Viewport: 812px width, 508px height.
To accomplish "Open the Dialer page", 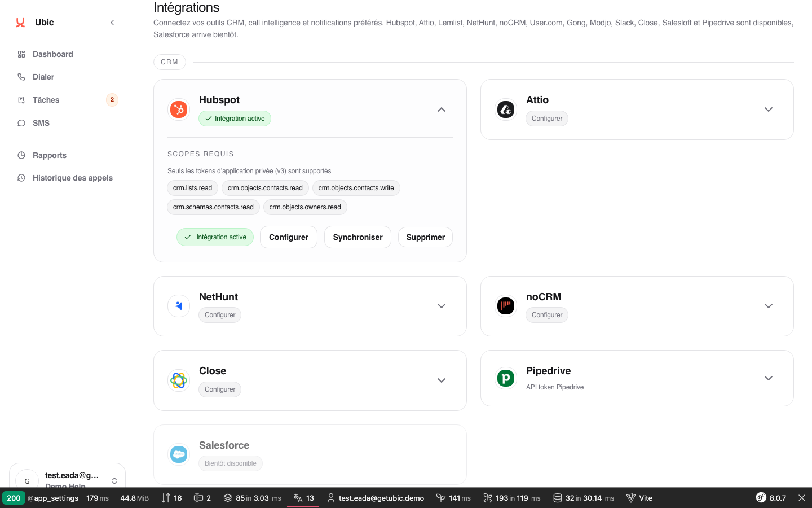I will tap(67, 77).
